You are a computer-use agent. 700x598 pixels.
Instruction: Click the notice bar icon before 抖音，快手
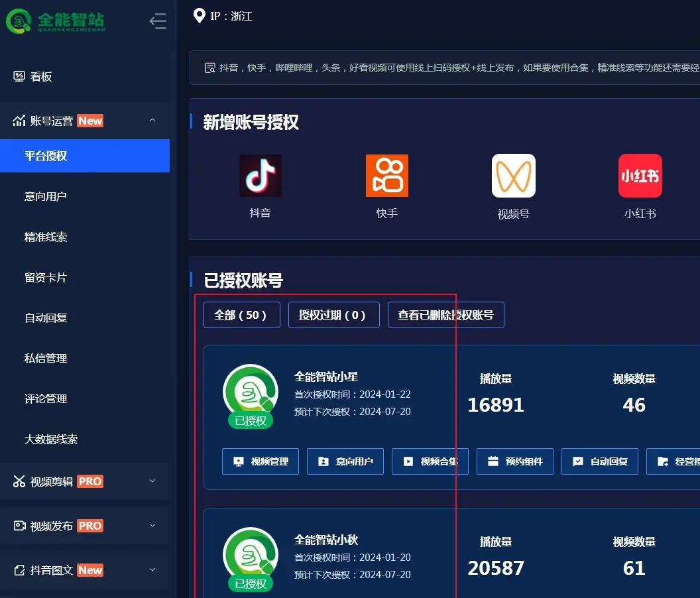[210, 68]
